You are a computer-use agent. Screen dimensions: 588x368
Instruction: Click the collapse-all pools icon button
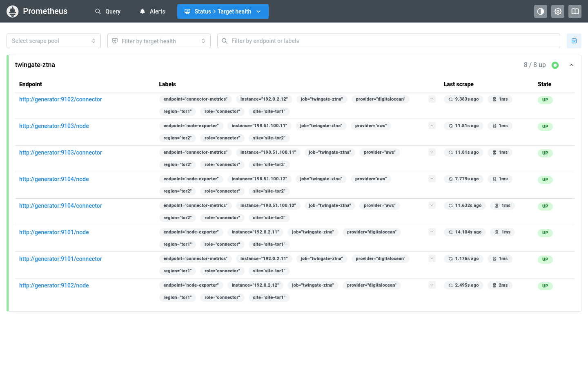pos(574,41)
